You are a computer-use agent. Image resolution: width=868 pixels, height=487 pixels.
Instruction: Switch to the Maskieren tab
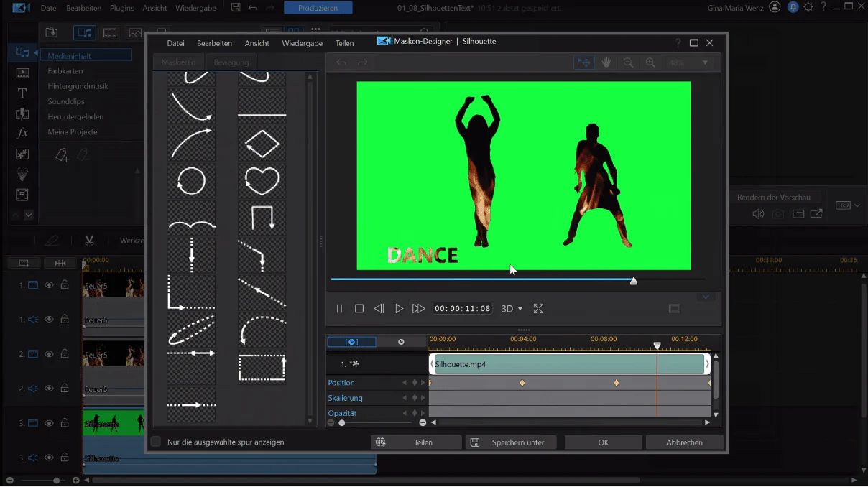[178, 62]
